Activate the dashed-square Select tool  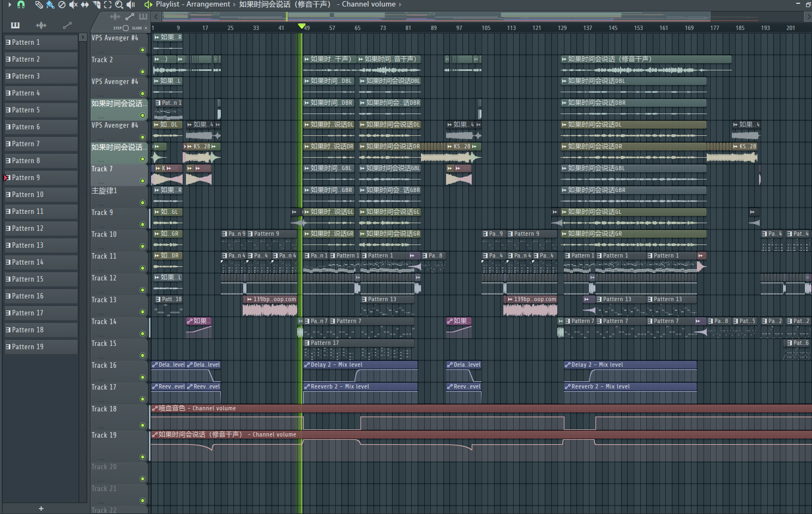(x=107, y=4)
